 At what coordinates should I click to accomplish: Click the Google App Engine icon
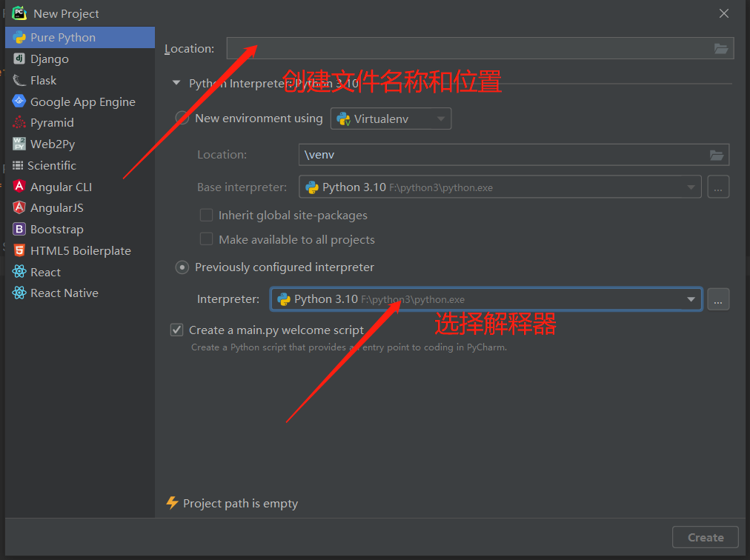[19, 101]
